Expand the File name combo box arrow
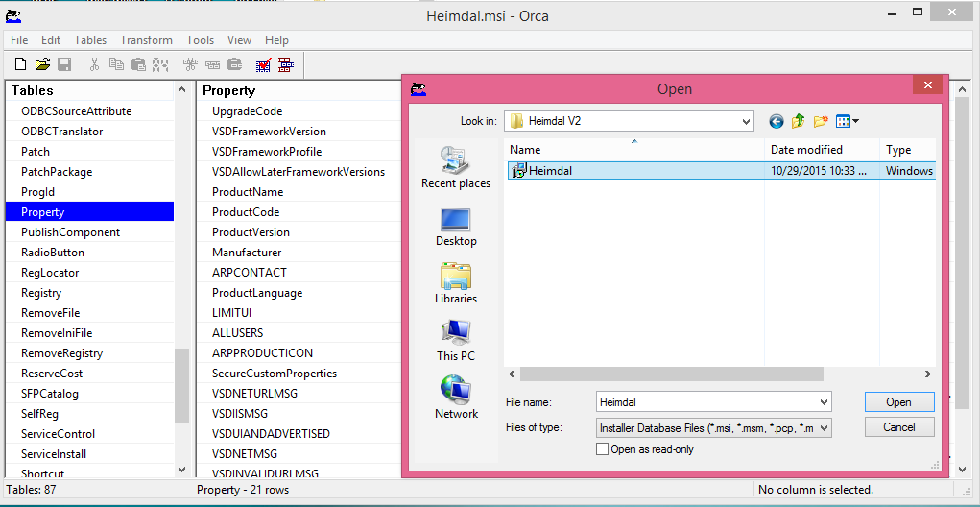Image resolution: width=980 pixels, height=507 pixels. [x=824, y=402]
